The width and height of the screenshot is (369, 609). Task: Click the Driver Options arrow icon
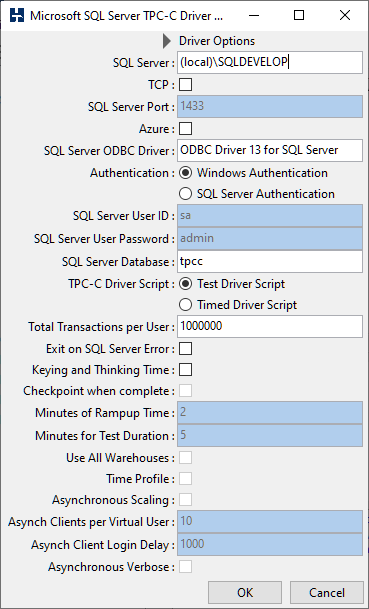pyautogui.click(x=167, y=41)
